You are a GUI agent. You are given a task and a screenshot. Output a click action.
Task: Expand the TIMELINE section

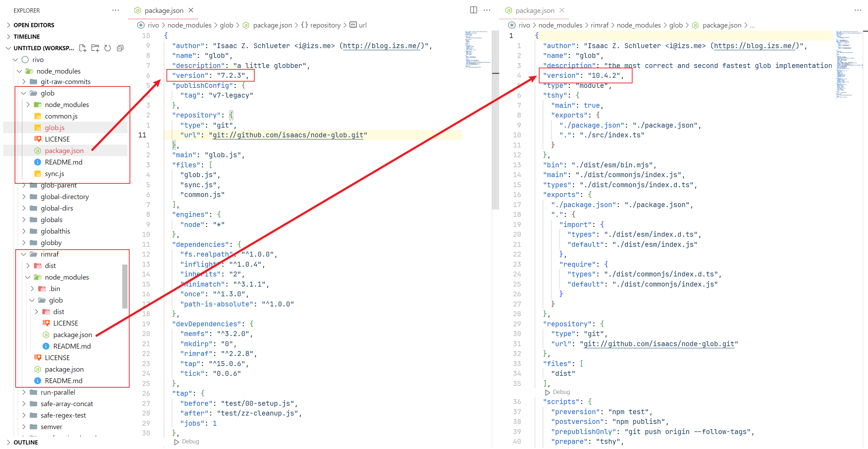pos(26,37)
